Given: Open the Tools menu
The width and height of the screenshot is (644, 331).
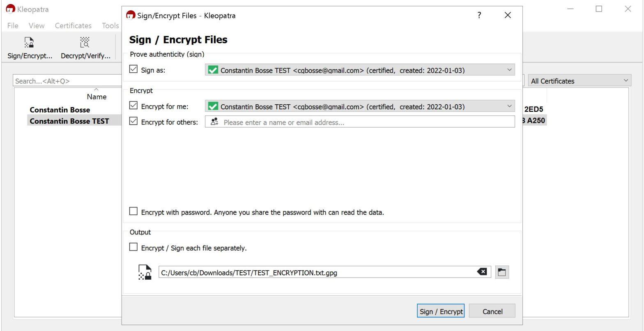Looking at the screenshot, I should [x=110, y=25].
